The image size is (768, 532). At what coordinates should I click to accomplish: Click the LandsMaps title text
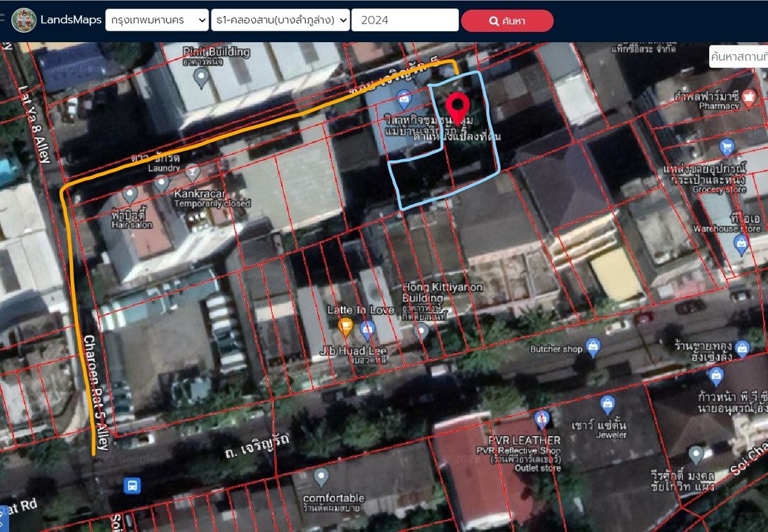(71, 20)
